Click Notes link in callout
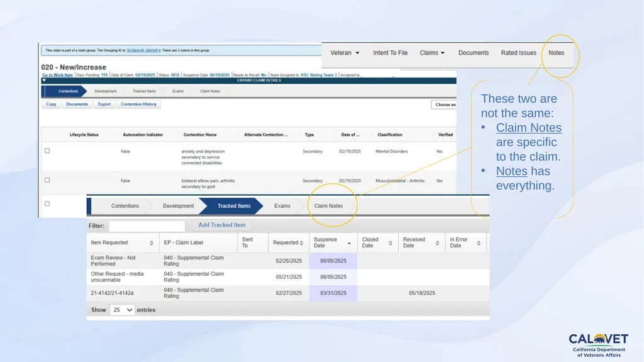This screenshot has width=644, height=362. pyautogui.click(x=511, y=171)
